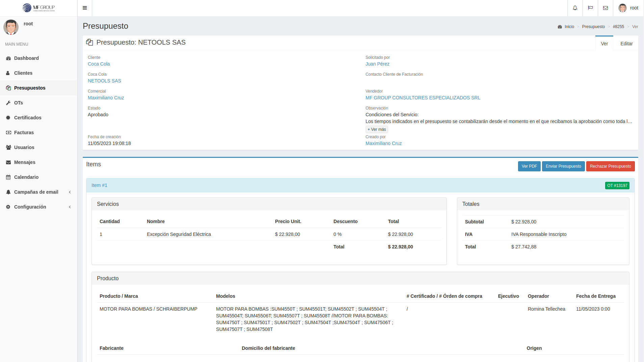Select Usuarios in the sidebar
The image size is (644, 362).
[x=24, y=147]
